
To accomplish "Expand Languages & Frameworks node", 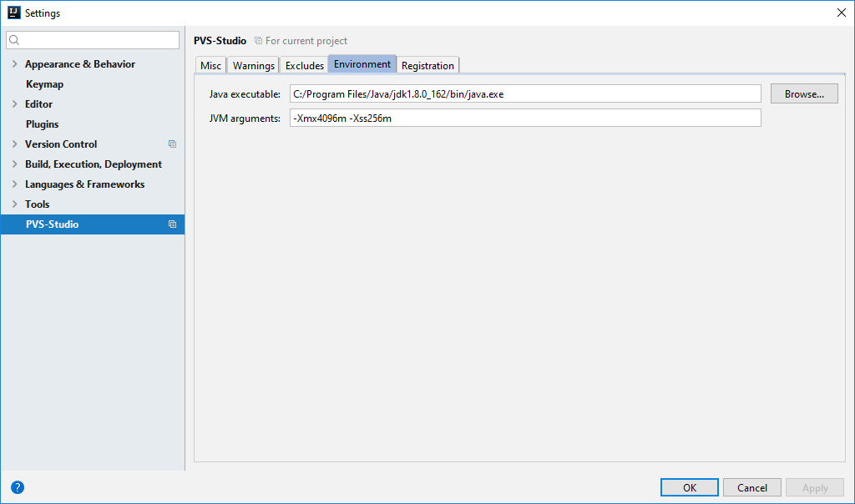I will 15,184.
